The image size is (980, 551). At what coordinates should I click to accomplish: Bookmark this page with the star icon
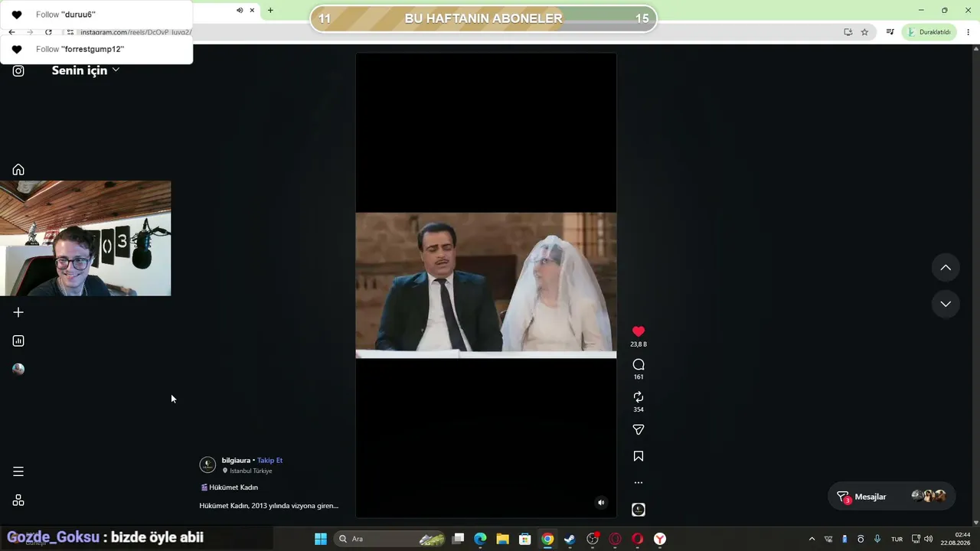864,32
